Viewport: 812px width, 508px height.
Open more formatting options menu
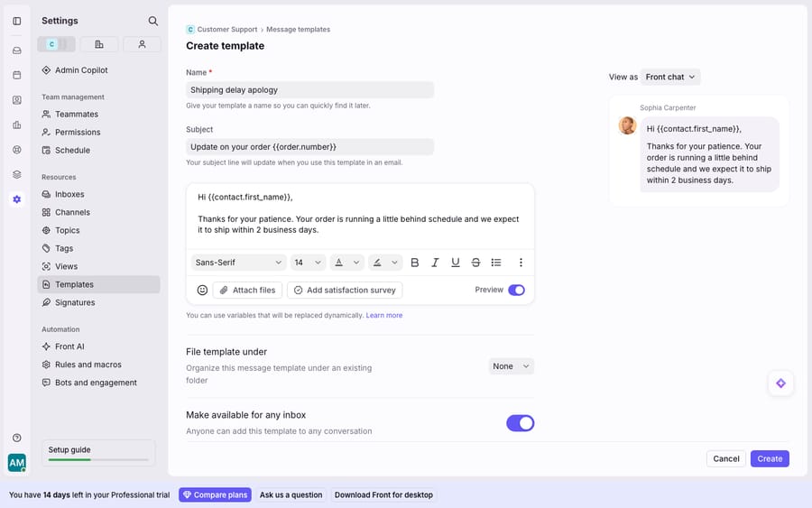pyautogui.click(x=521, y=263)
